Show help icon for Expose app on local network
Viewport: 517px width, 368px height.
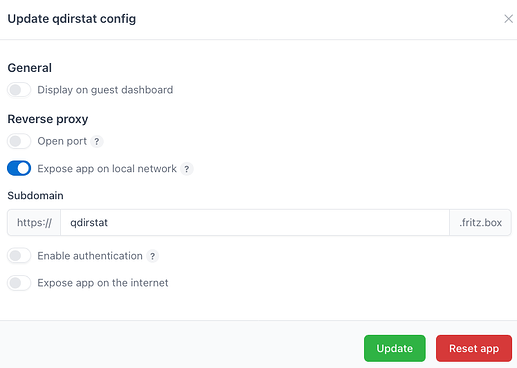tap(187, 169)
